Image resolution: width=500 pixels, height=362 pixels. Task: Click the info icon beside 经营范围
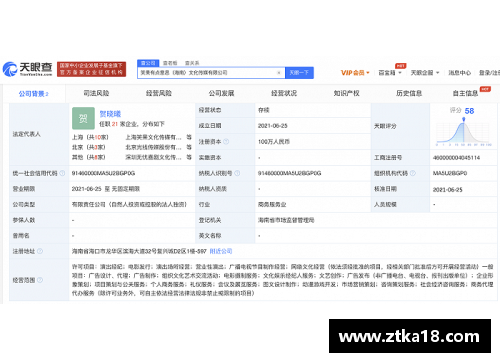(x=40, y=280)
